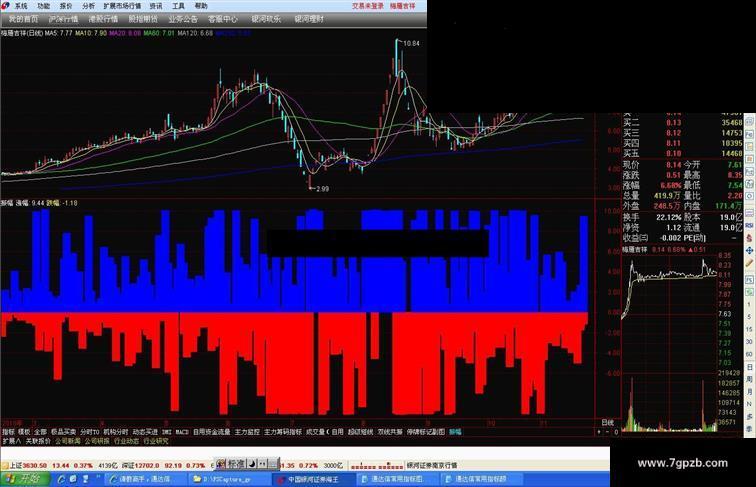Select the DMI indicator

pyautogui.click(x=167, y=432)
